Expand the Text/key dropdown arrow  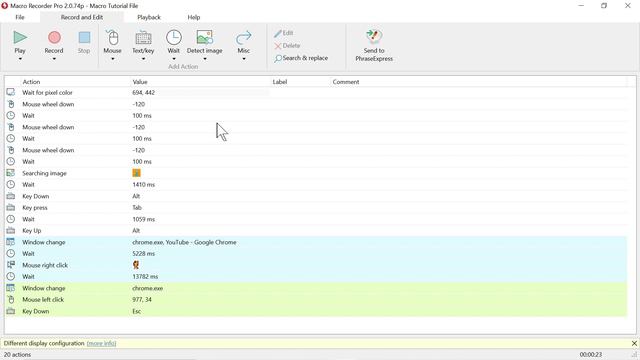143,59
